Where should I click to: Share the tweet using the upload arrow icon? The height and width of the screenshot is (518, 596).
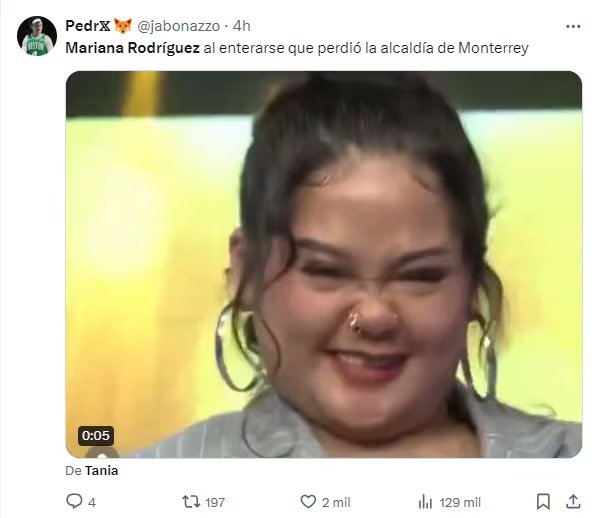click(x=573, y=502)
